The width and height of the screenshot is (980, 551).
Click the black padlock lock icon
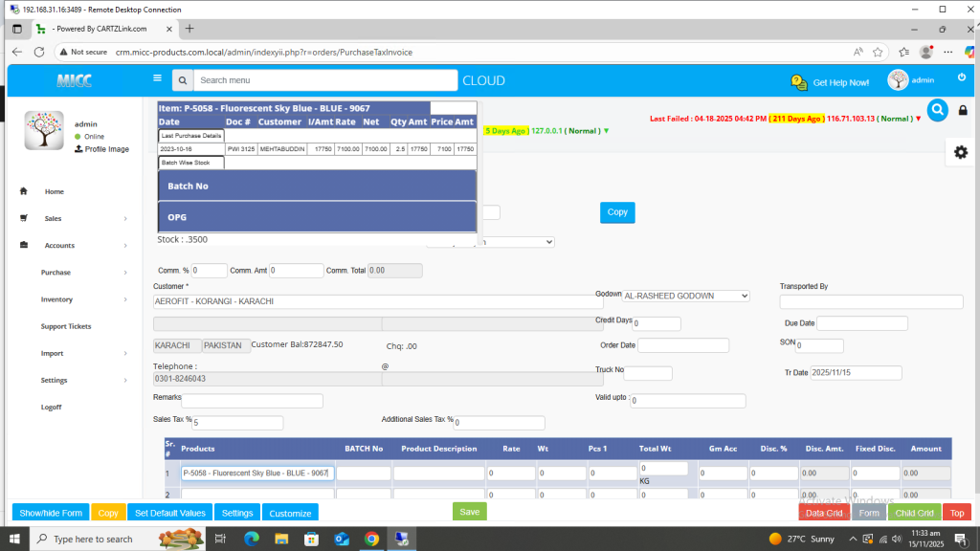[962, 111]
